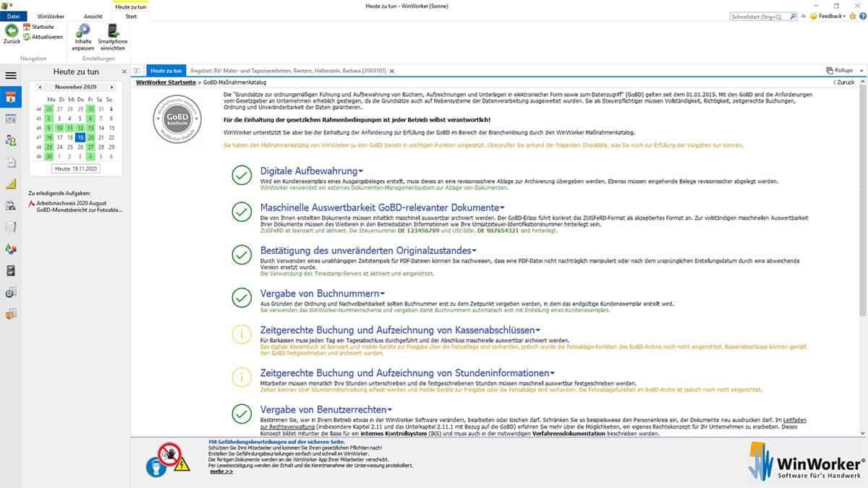Click the check icon beside Vergabe von Benutzerrechten

point(242,413)
